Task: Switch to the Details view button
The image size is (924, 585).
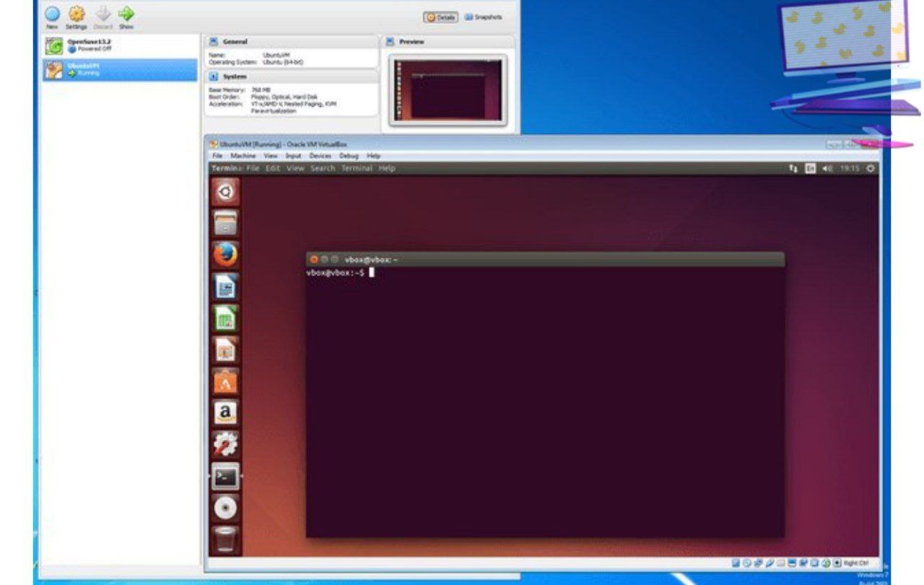Action: tap(440, 17)
